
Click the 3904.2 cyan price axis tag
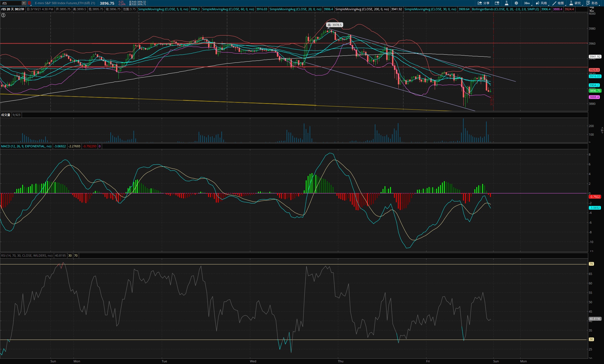[594, 85]
